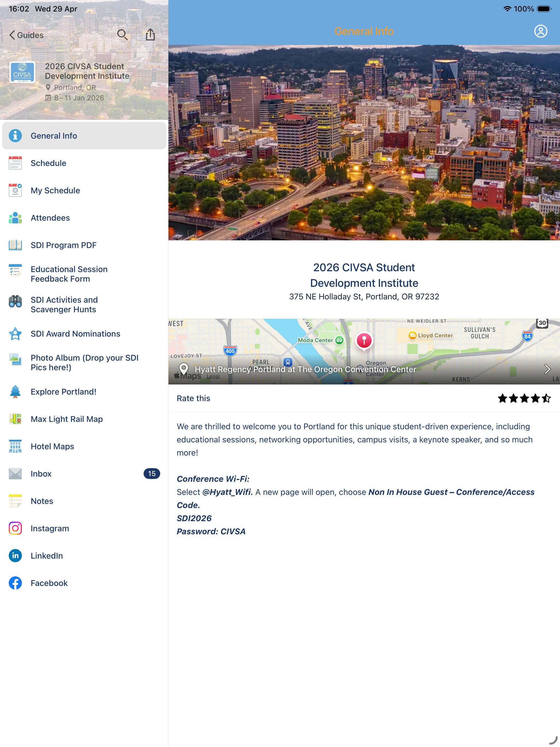Tap the CIVSA guide logo thumbnail
Viewport: 560px width, 747px height.
22,72
